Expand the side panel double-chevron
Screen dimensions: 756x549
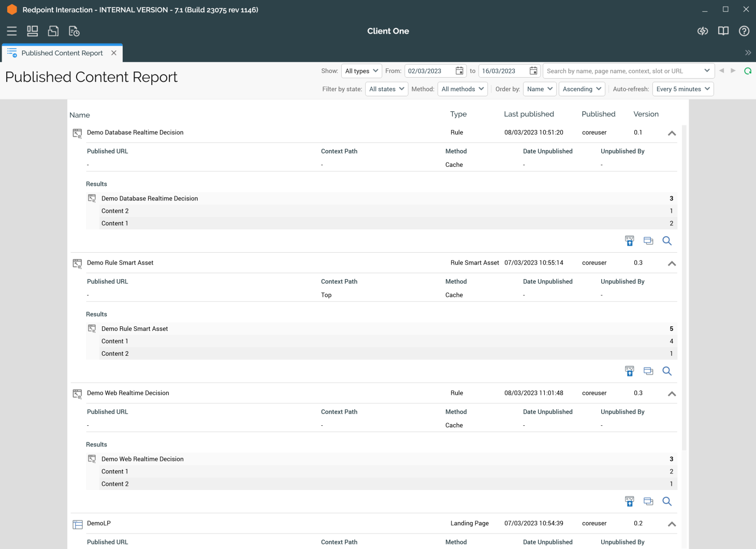coord(748,53)
